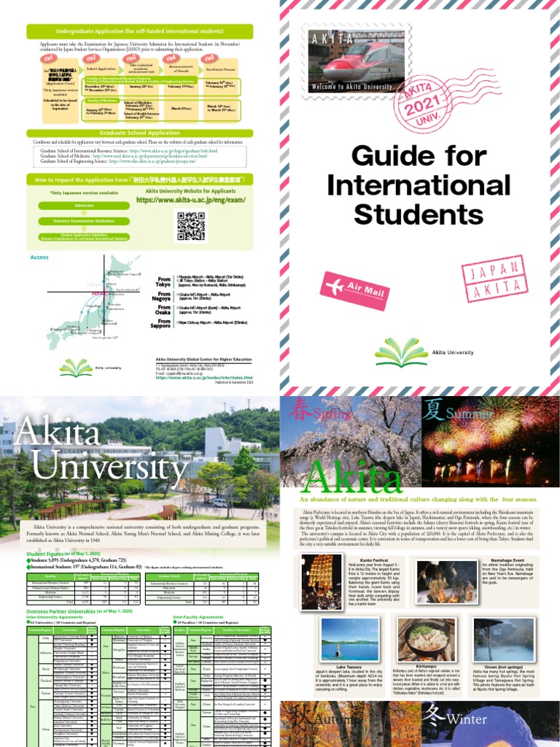
Task: Click the Lake Tazawa photo
Action: (x=350, y=640)
